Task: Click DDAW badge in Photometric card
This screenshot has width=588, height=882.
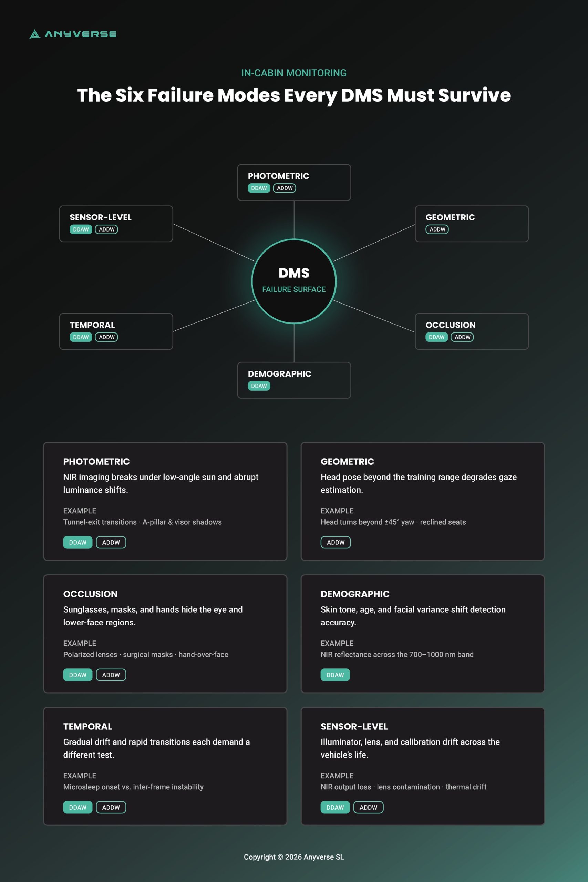Action: (78, 543)
